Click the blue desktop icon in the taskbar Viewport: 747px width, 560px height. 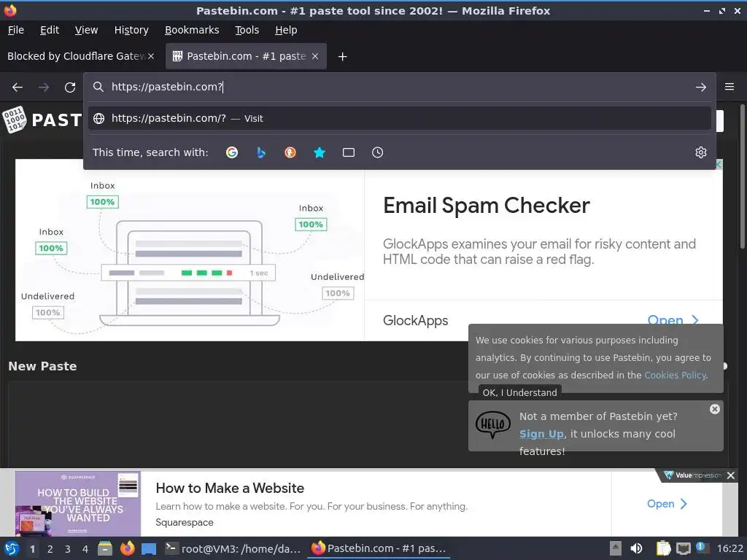tap(149, 549)
